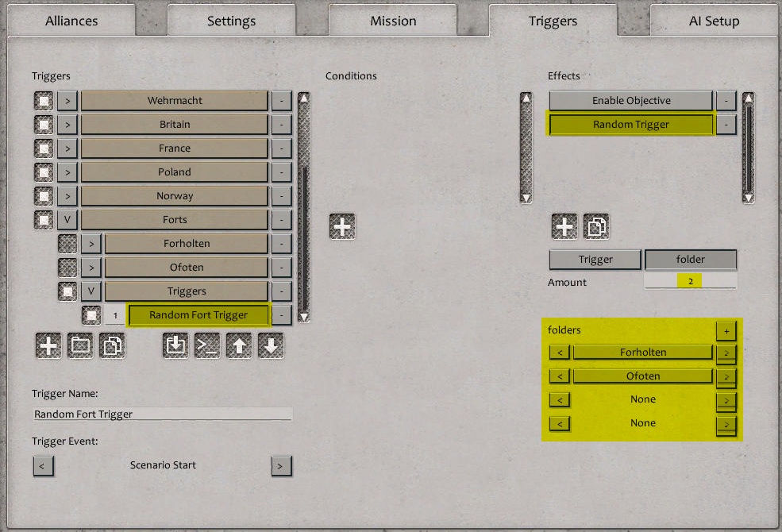This screenshot has width=782, height=532.
Task: Remove the Forts folder
Action: [x=282, y=220]
